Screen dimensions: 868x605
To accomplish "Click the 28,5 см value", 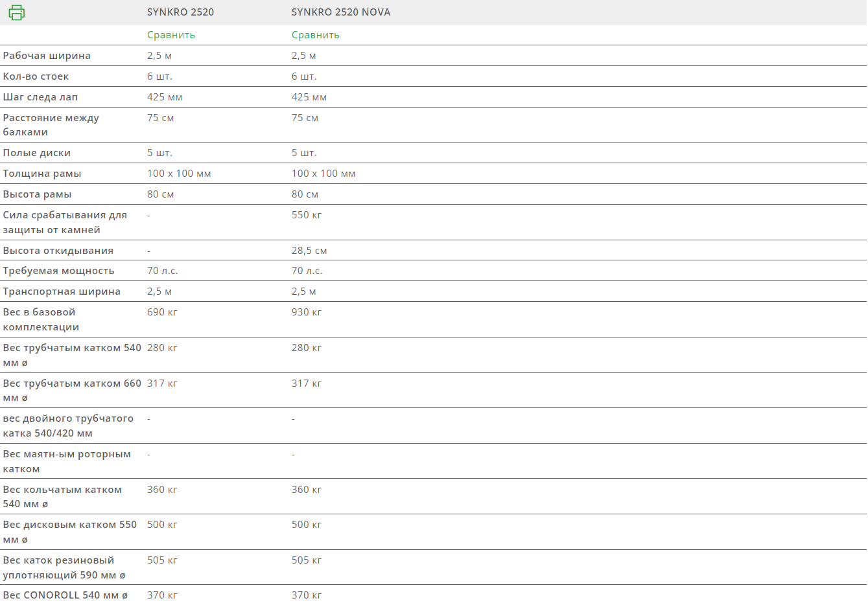I will pos(309,251).
